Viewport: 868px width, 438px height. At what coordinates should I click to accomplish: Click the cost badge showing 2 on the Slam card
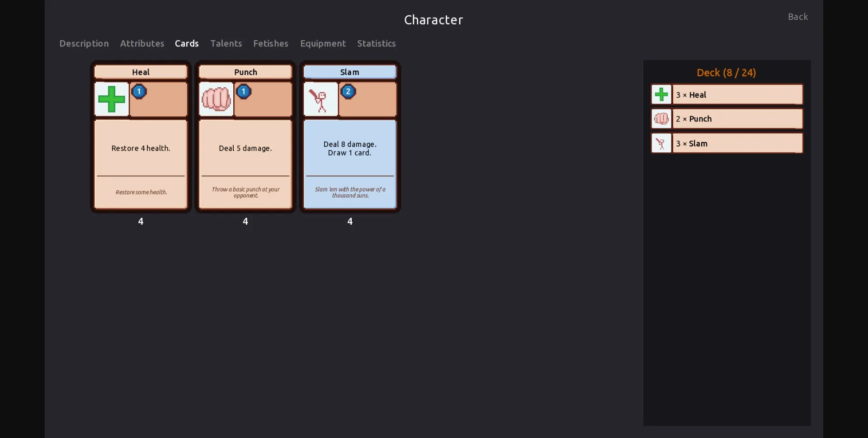tap(348, 91)
